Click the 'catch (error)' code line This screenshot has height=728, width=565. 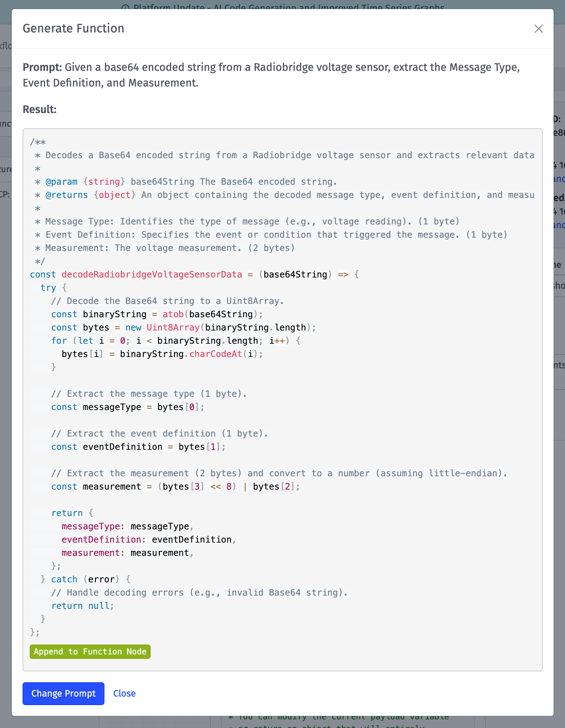(86, 579)
